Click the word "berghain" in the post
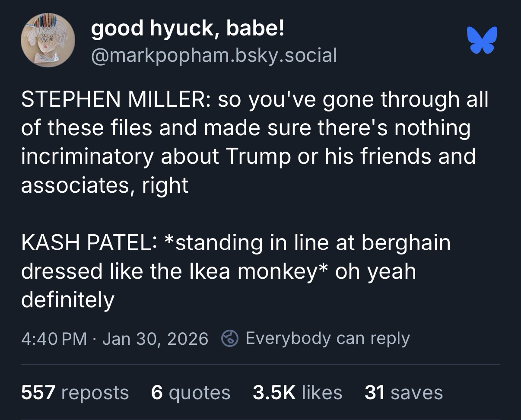This screenshot has width=521, height=420. pos(406,243)
